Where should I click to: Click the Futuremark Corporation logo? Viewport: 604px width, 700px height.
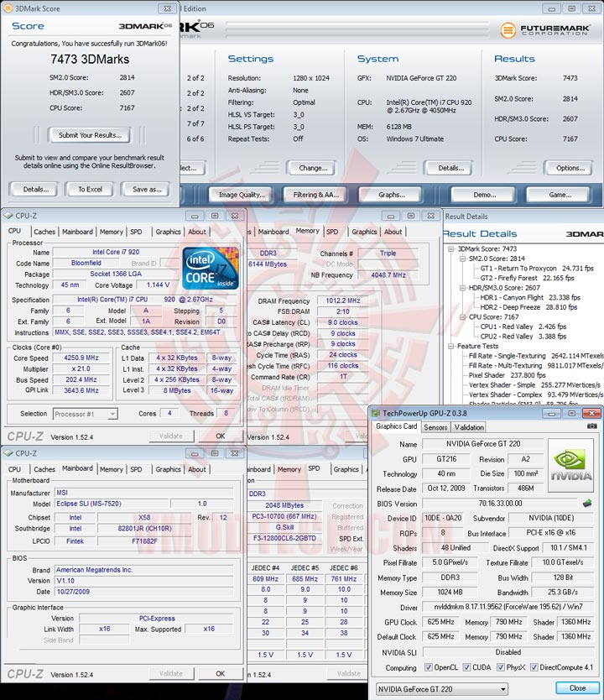coord(545,30)
